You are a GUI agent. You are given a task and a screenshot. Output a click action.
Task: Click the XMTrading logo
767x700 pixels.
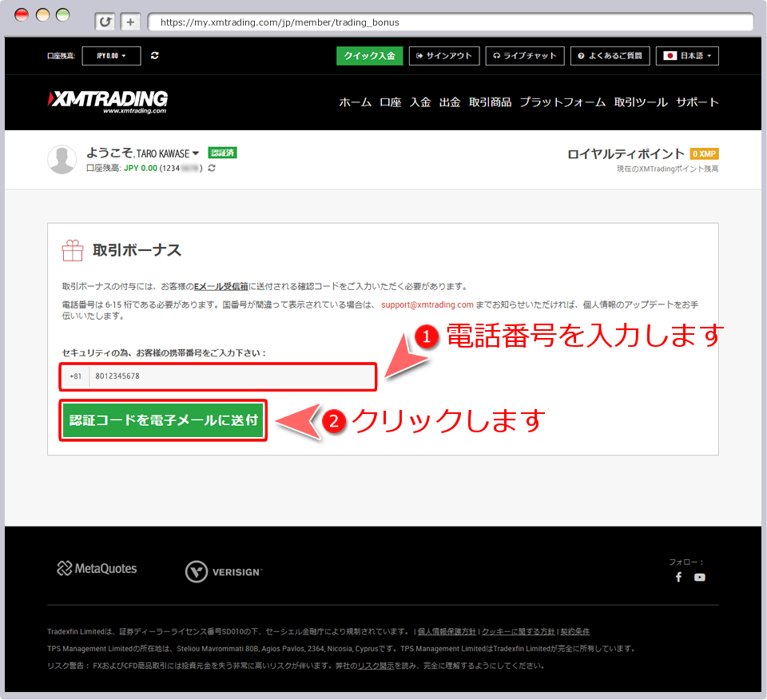[x=108, y=101]
